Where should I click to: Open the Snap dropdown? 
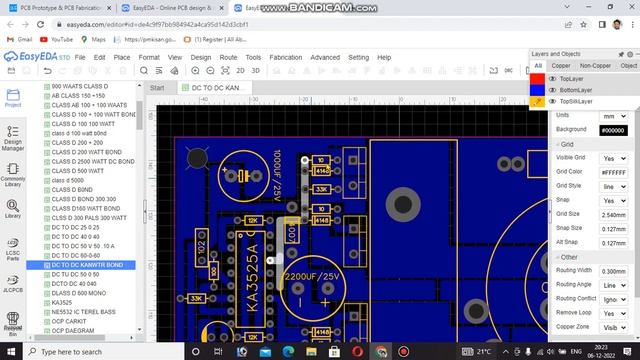click(x=613, y=201)
